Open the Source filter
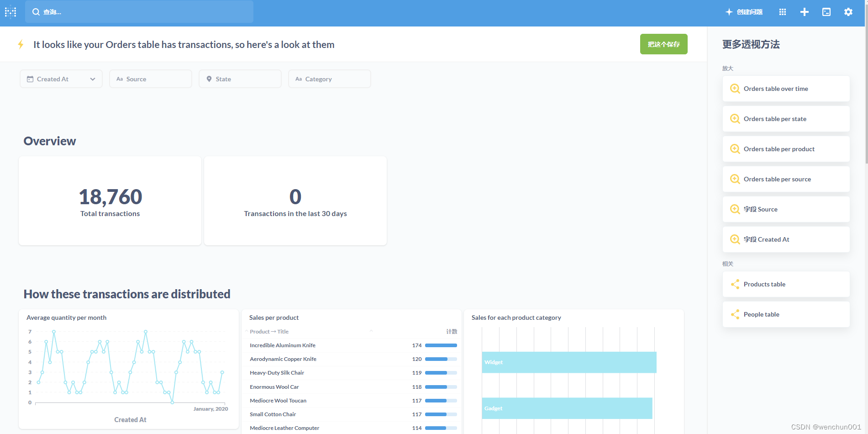The image size is (868, 434). 151,79
